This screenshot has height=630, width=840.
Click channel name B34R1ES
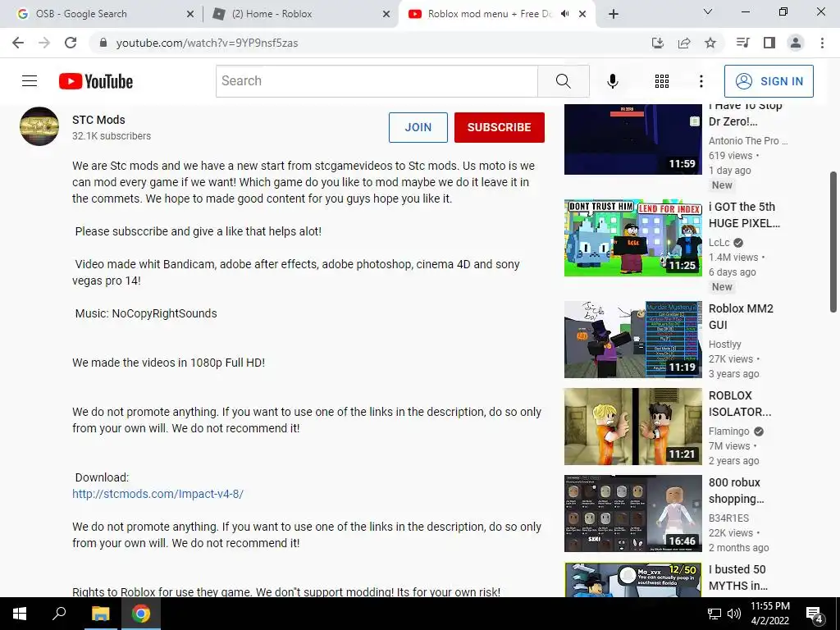click(x=728, y=518)
